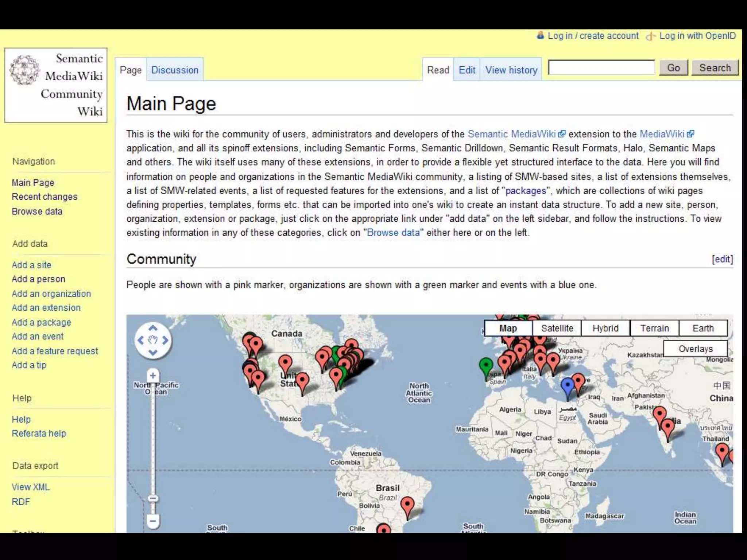Click the map zoom out minus button

pyautogui.click(x=153, y=521)
